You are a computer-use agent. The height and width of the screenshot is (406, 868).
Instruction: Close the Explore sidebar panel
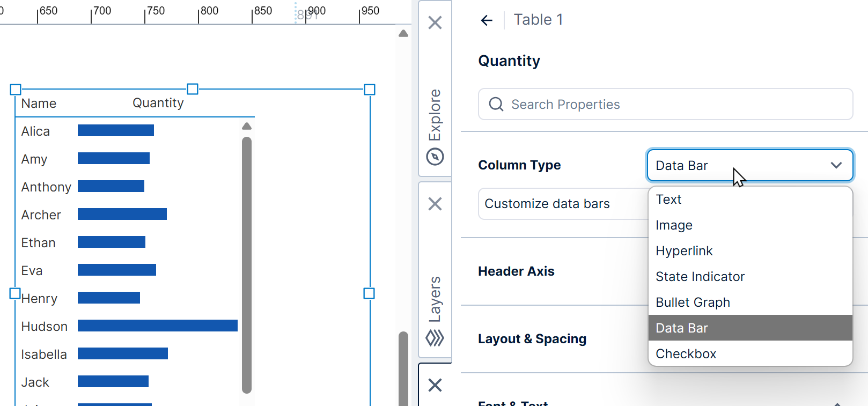(435, 23)
